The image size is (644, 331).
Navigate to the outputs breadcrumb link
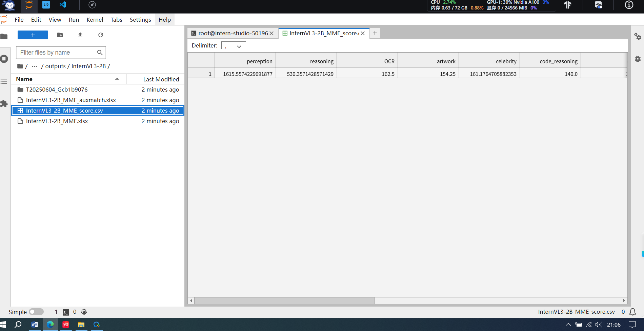[x=55, y=66]
